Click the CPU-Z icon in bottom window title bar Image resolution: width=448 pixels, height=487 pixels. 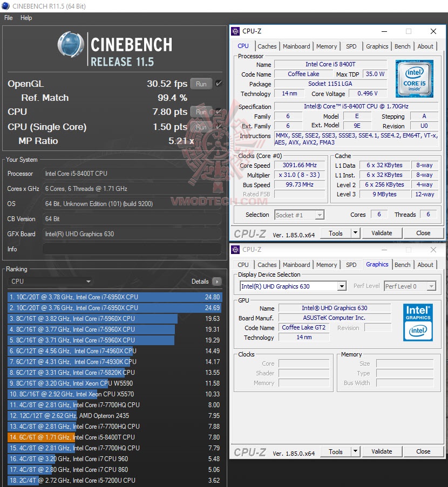point(236,249)
